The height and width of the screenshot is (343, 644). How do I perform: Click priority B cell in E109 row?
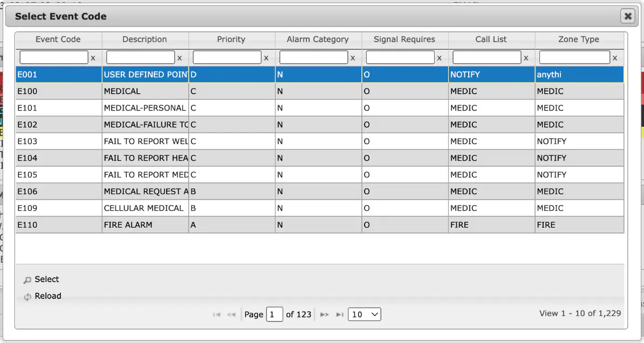coord(232,208)
